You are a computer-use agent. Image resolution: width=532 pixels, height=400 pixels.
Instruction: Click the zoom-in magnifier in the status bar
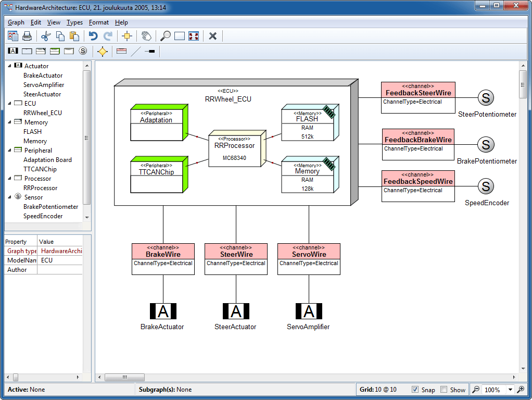(520, 390)
